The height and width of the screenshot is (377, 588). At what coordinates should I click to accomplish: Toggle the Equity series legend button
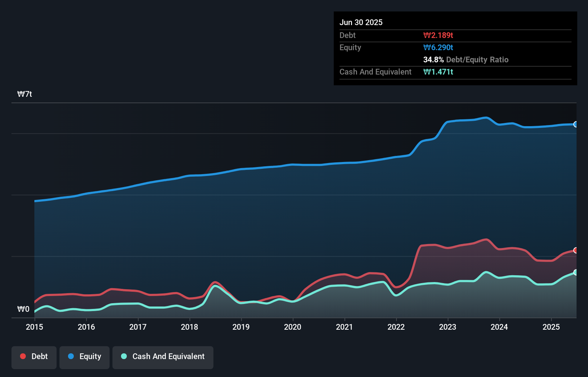[x=85, y=357]
